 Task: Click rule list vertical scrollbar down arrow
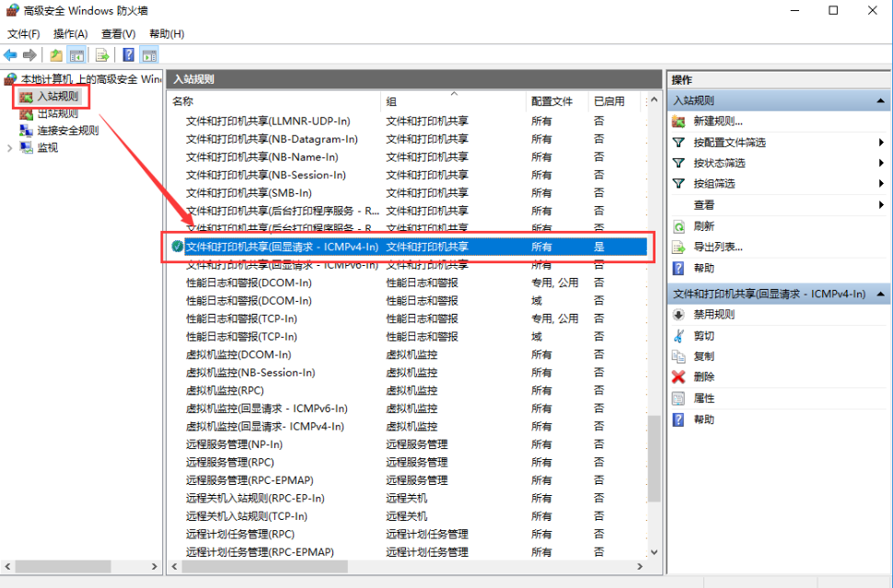(654, 551)
